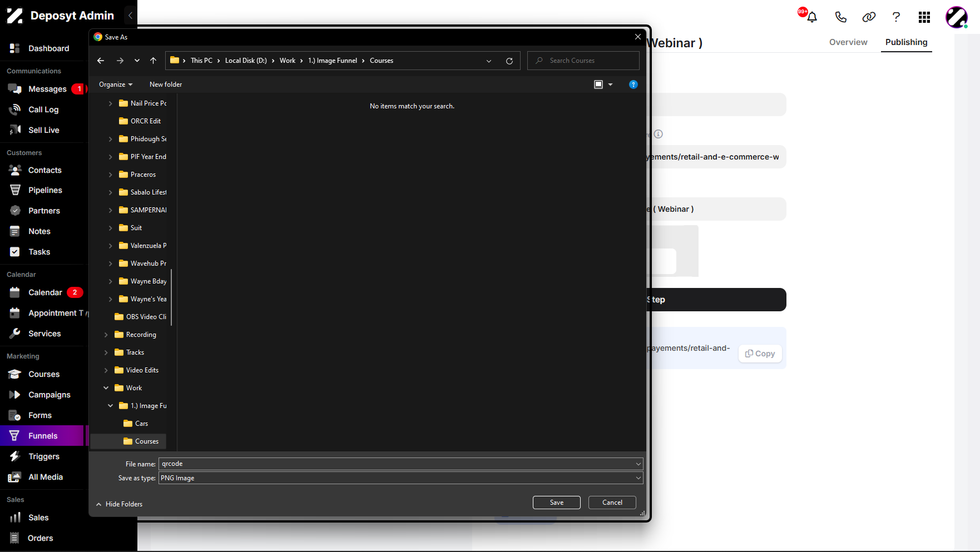Open notifications bell in Deposyt header
980x552 pixels.
(811, 17)
